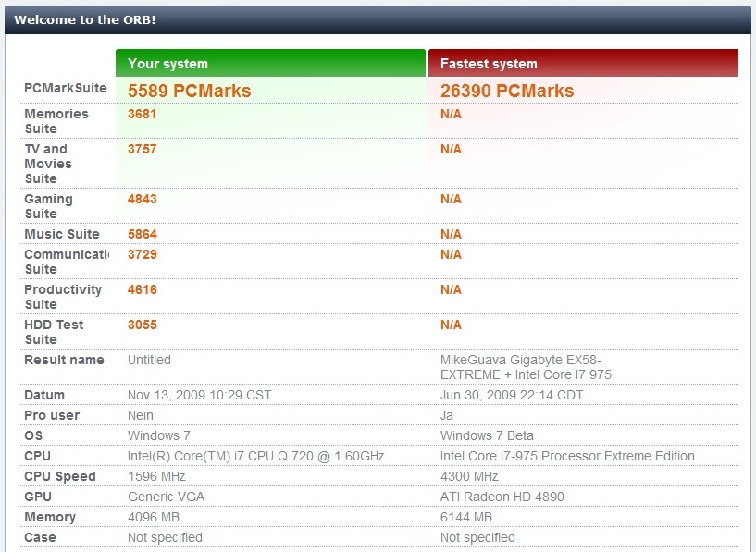Click the CPU speed value '1596 MHz'

point(156,476)
